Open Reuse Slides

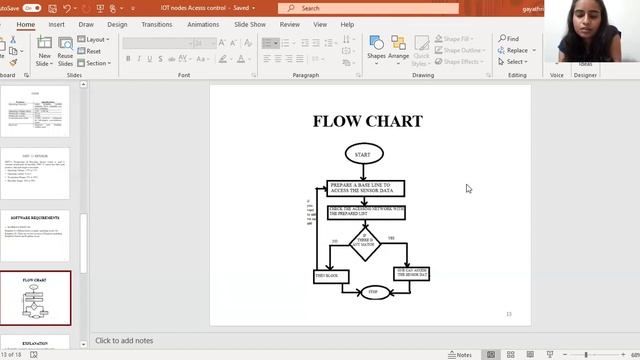click(x=65, y=51)
